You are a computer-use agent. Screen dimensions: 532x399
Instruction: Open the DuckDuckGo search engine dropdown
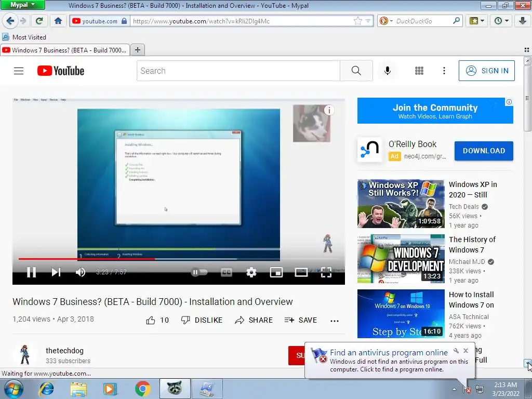[386, 21]
